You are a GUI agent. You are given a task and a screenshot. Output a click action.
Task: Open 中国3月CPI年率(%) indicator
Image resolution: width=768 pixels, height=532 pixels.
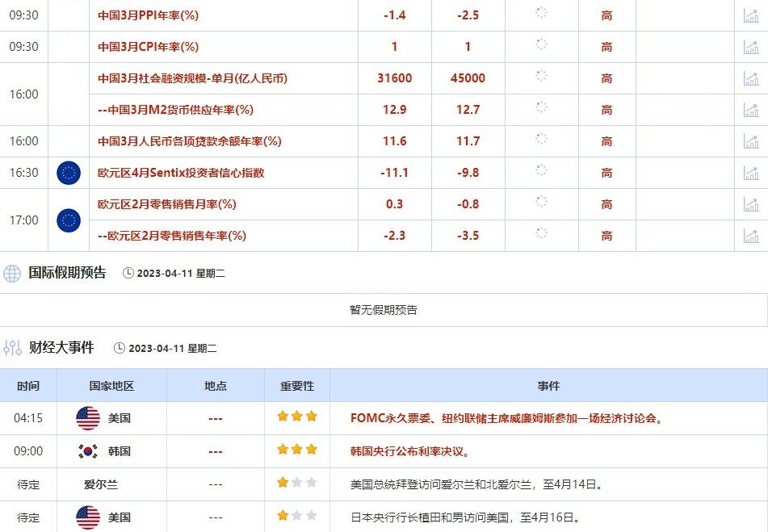coord(148,47)
